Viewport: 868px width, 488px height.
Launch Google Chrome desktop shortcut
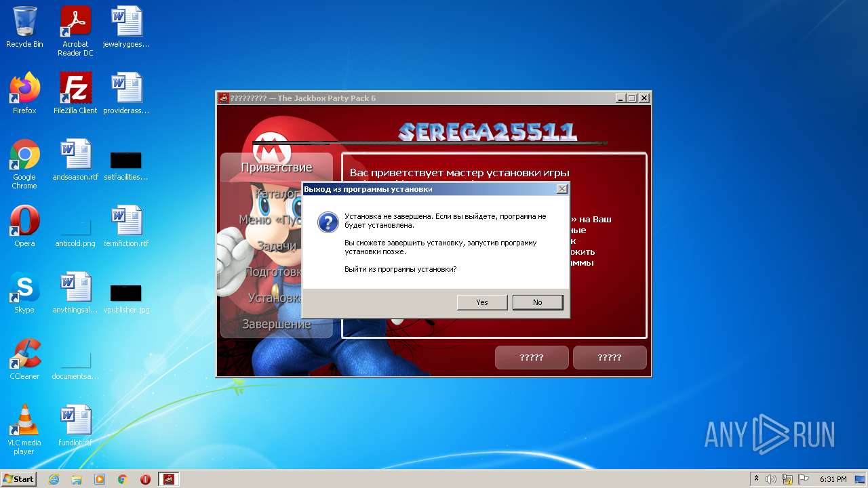pyautogui.click(x=24, y=164)
